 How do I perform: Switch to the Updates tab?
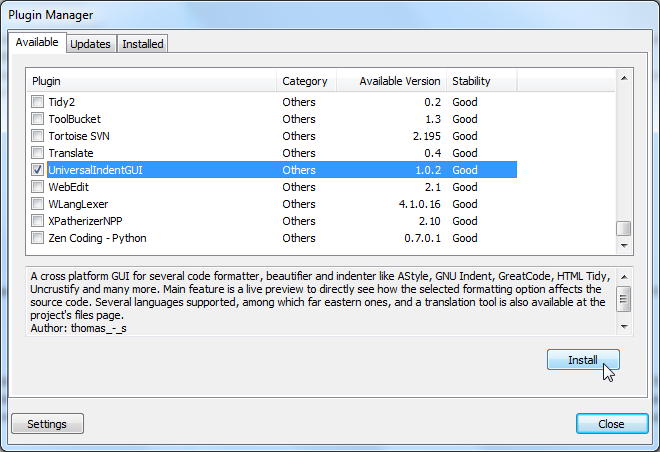(90, 44)
